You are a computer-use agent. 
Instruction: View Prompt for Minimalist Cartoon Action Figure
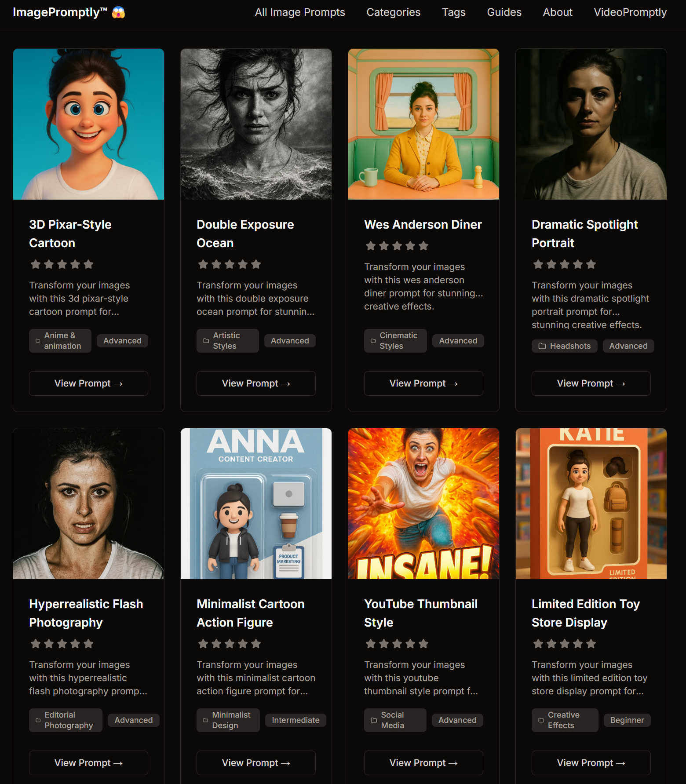click(x=256, y=763)
